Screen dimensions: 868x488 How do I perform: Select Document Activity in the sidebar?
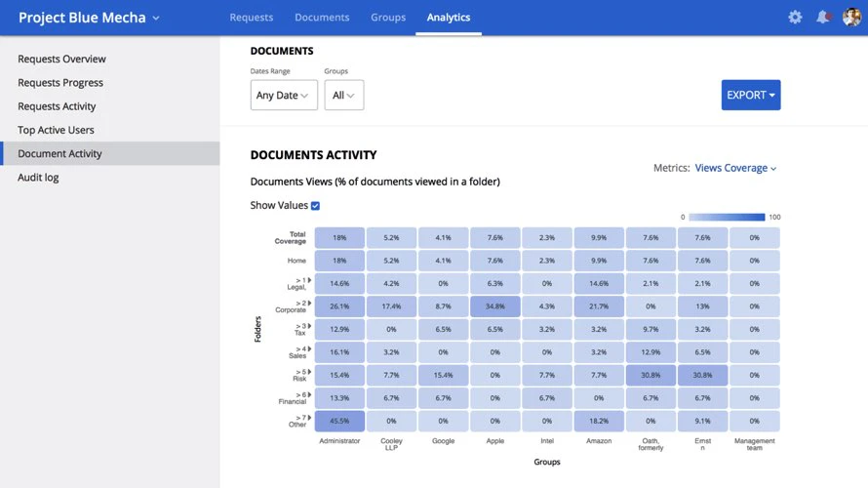pyautogui.click(x=109, y=153)
